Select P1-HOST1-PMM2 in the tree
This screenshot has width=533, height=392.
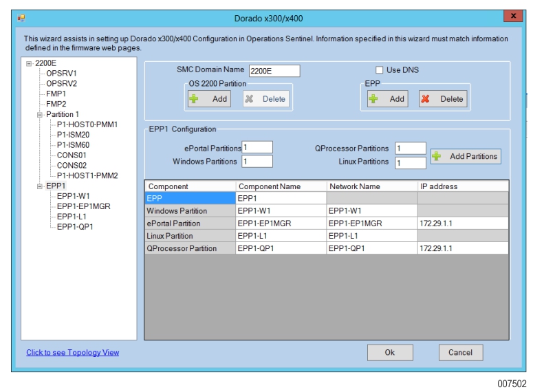(x=87, y=175)
